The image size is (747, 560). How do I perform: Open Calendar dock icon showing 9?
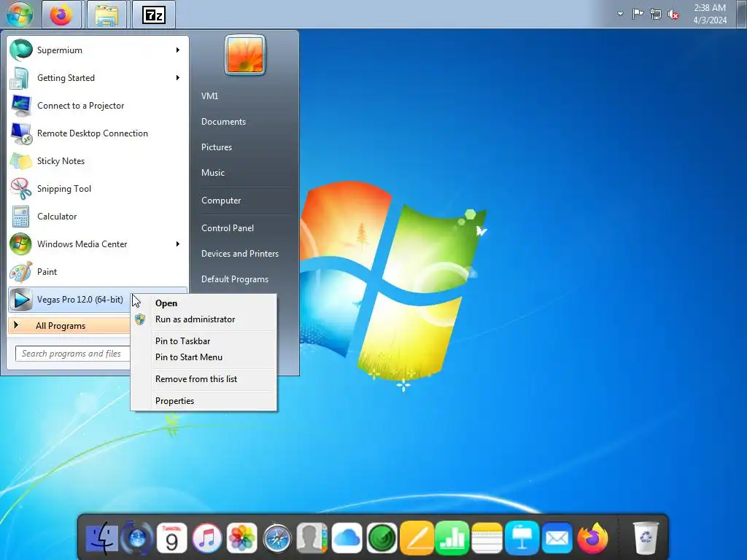coord(171,539)
